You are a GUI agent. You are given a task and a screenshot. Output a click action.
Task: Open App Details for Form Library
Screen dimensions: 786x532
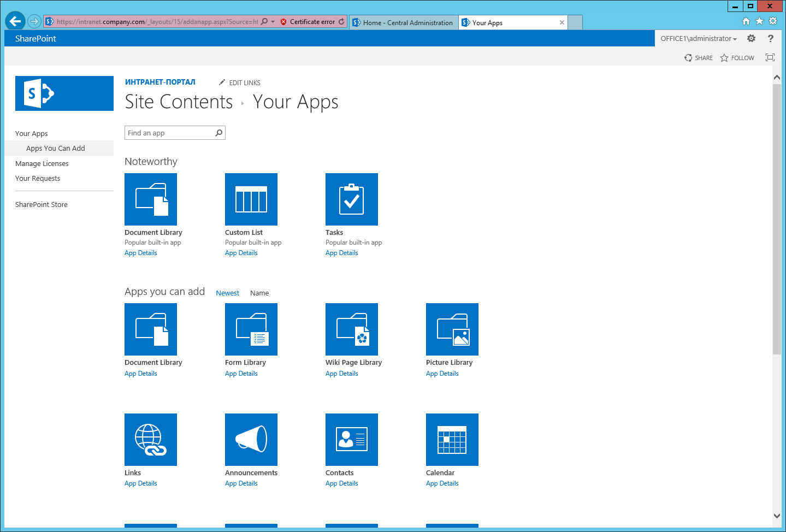tap(241, 374)
